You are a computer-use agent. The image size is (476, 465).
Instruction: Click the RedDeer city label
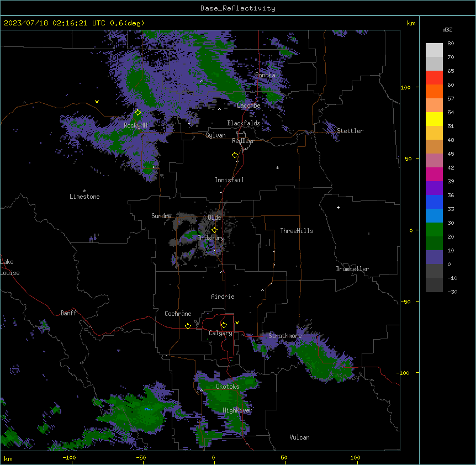tap(243, 141)
